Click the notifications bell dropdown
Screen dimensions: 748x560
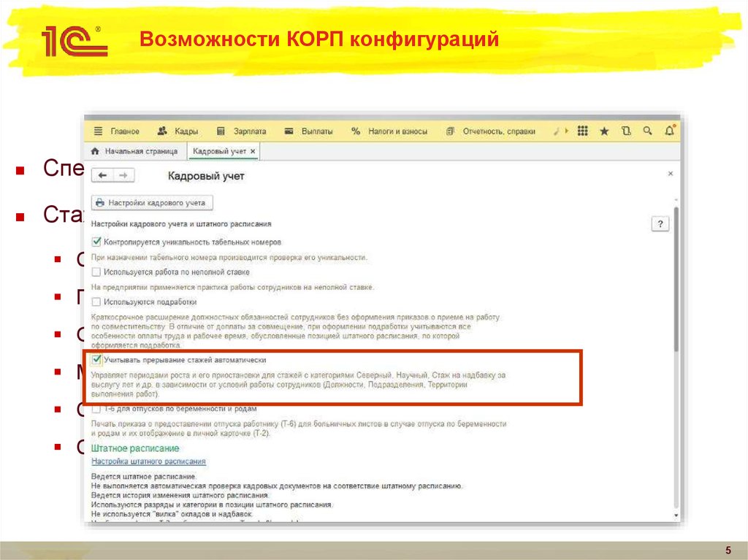click(x=668, y=131)
